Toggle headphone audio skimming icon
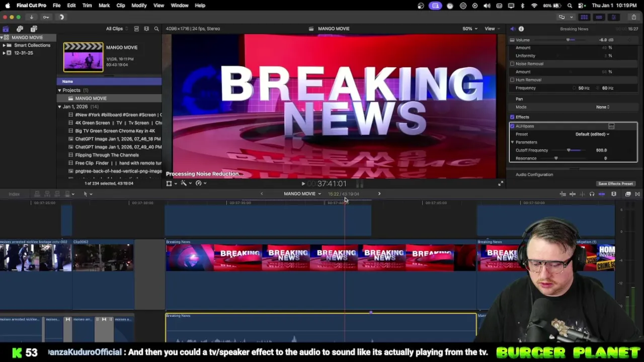Image resolution: width=644 pixels, height=362 pixels. (x=592, y=194)
